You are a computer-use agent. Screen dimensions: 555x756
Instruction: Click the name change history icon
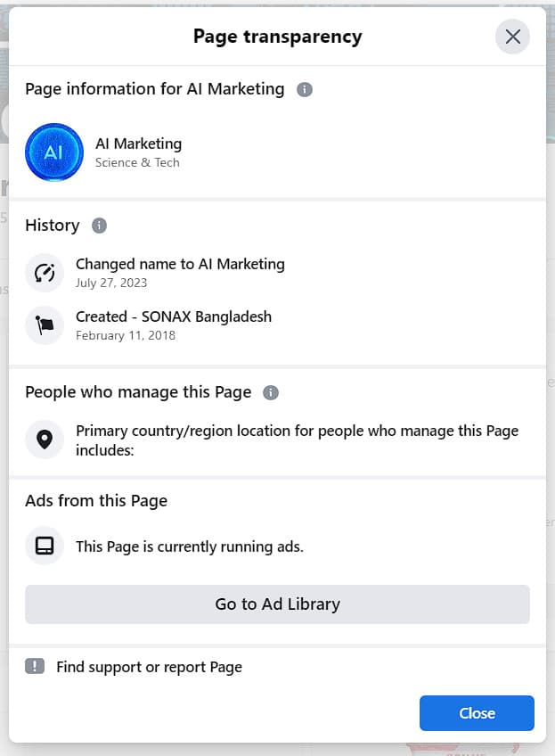coord(45,273)
